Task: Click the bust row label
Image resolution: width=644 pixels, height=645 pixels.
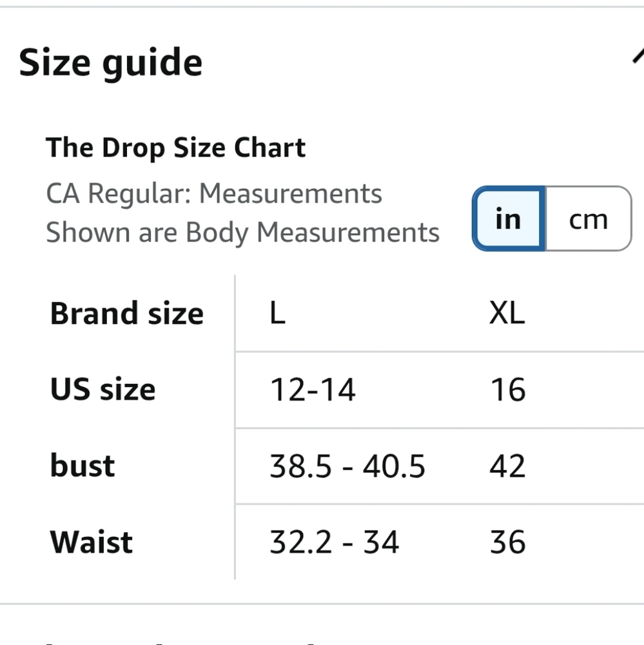Action: [x=83, y=466]
